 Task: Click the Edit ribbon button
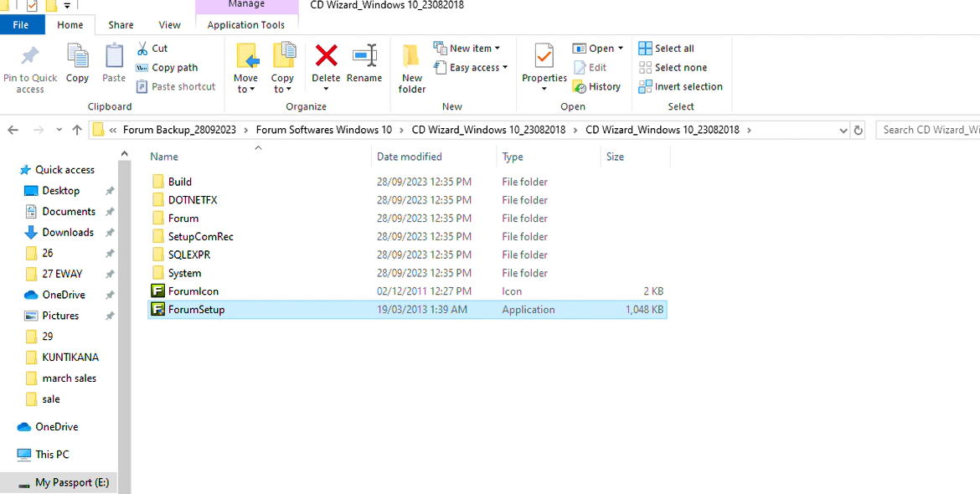point(590,68)
